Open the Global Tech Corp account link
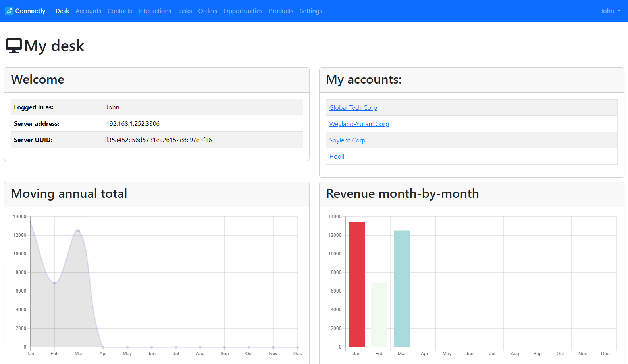Viewport: 628px width, 364px height. tap(353, 108)
